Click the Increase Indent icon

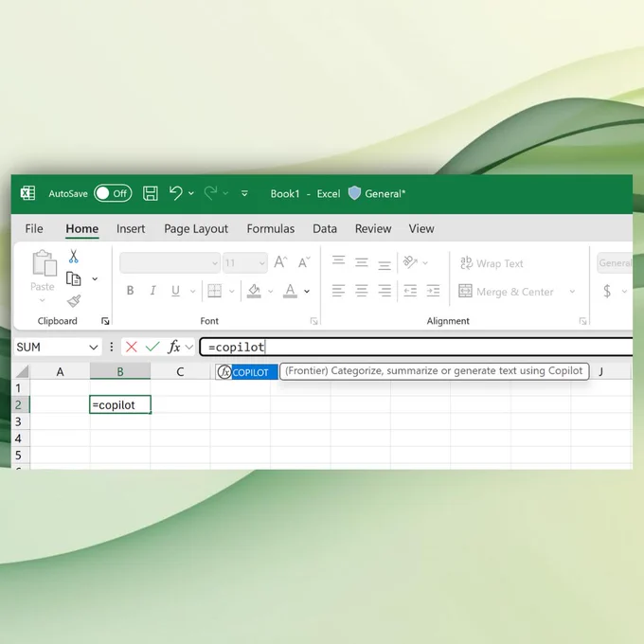[434, 291]
